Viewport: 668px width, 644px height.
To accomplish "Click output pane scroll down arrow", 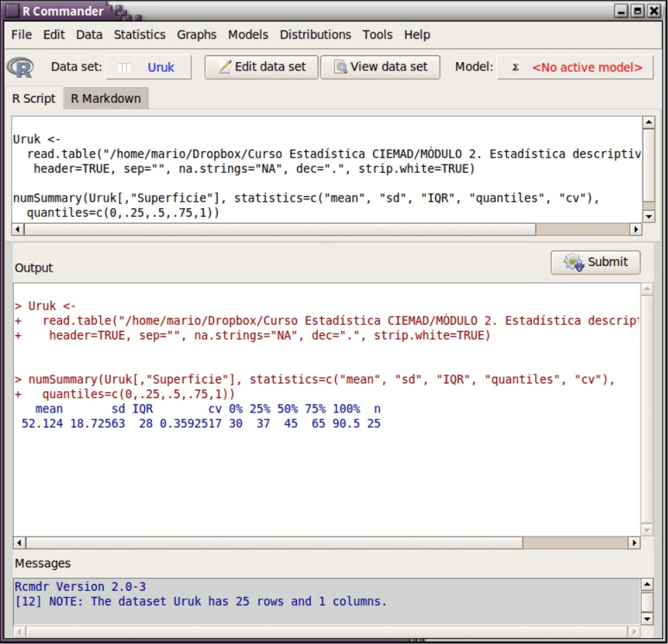I will (x=647, y=530).
